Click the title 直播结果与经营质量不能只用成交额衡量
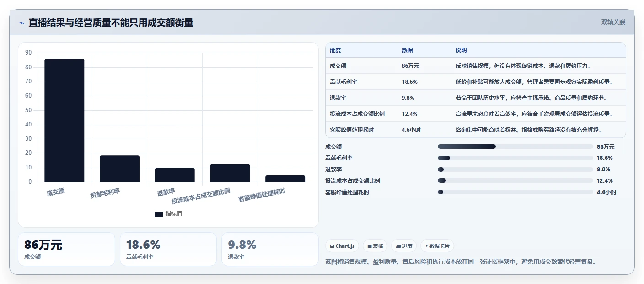Viewport: 644px width, 284px height. click(x=111, y=22)
